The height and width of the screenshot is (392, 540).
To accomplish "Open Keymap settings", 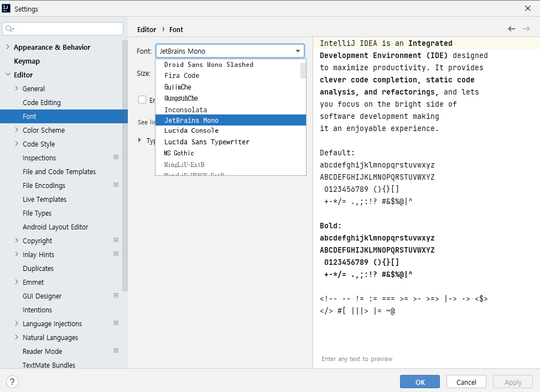I will [x=27, y=61].
